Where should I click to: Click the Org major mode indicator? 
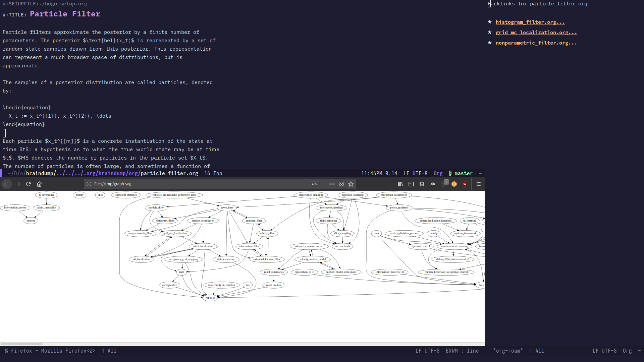click(438, 174)
